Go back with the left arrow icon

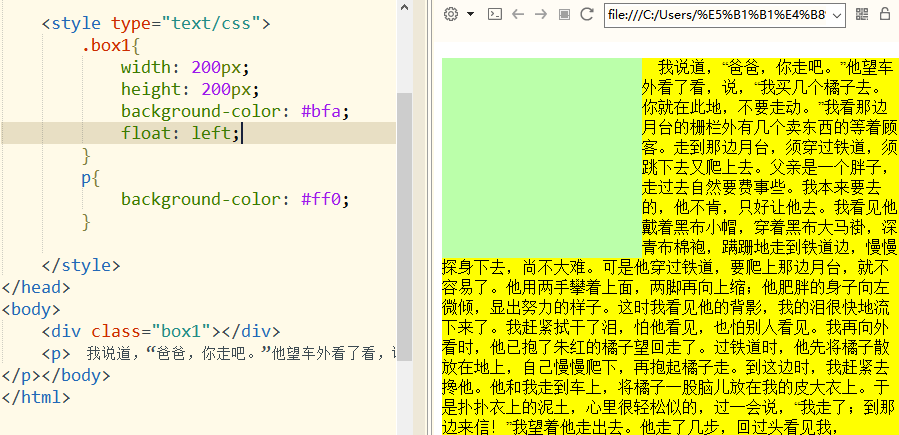[x=518, y=14]
